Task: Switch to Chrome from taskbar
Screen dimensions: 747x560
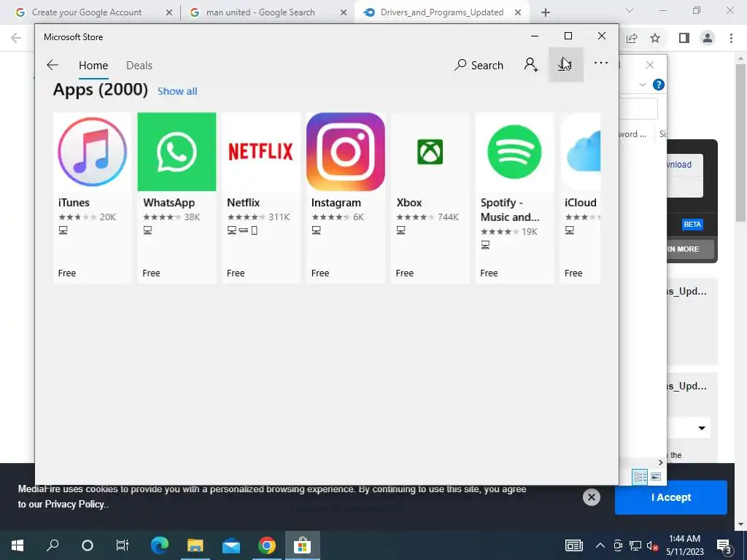Action: (x=267, y=545)
